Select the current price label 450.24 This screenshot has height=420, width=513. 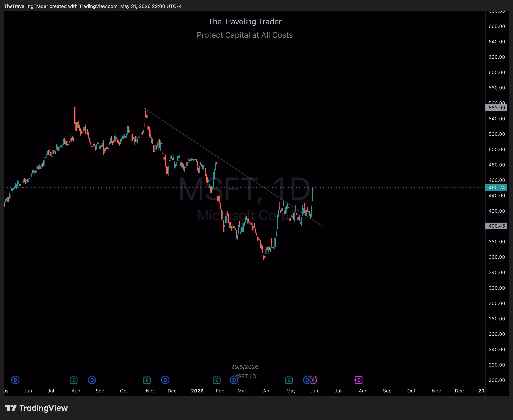click(496, 187)
